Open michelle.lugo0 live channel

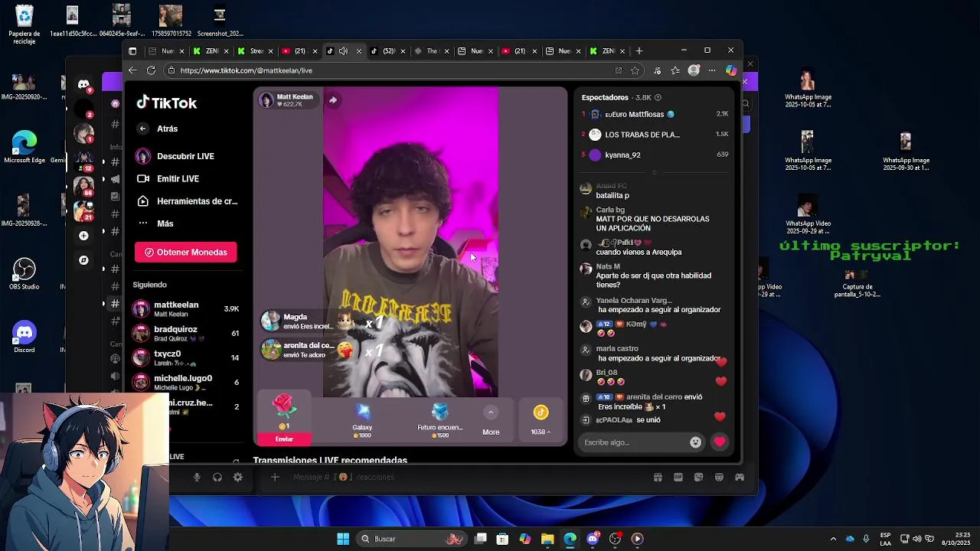click(x=186, y=382)
